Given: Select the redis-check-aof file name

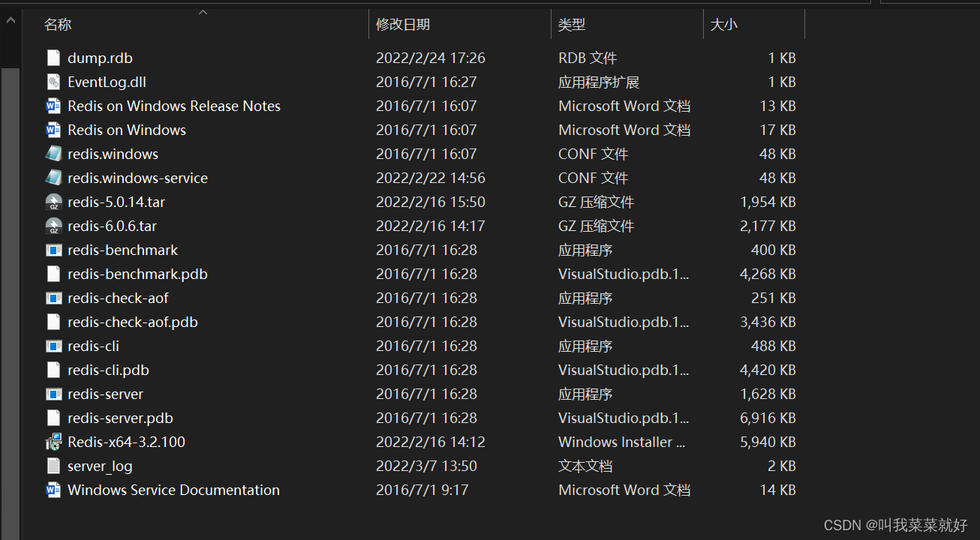Looking at the screenshot, I should tap(118, 298).
